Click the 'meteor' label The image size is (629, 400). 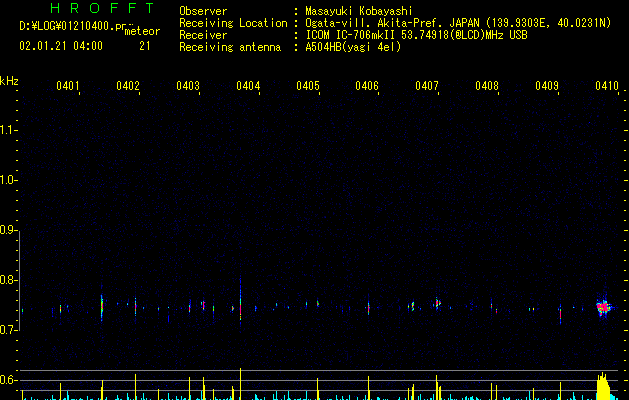[142, 31]
